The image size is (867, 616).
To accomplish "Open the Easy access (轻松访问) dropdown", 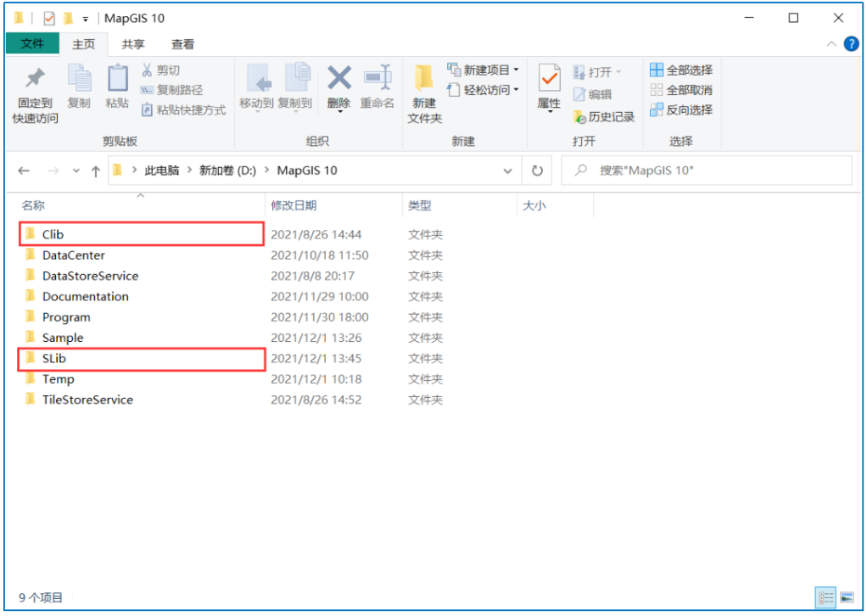I will click(x=484, y=90).
